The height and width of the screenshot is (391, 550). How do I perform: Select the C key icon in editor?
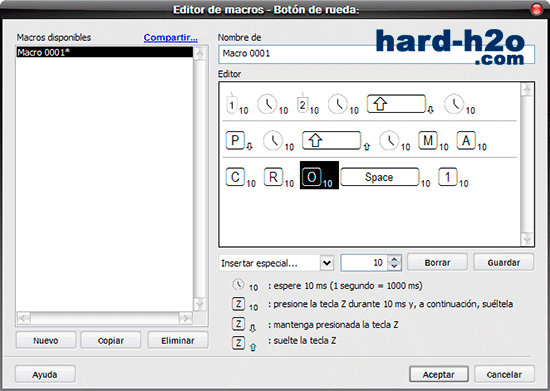pyautogui.click(x=235, y=177)
